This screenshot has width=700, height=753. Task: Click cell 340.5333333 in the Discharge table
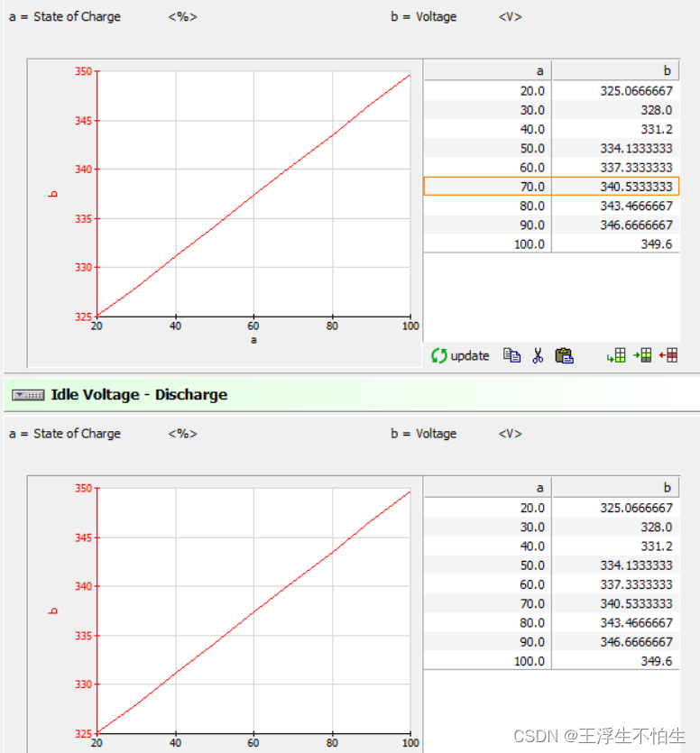615,603
